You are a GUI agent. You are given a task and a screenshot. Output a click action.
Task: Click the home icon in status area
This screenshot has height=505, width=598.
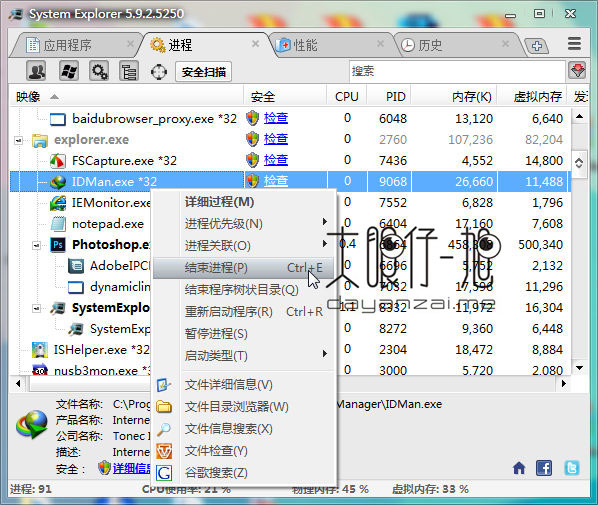(x=519, y=467)
